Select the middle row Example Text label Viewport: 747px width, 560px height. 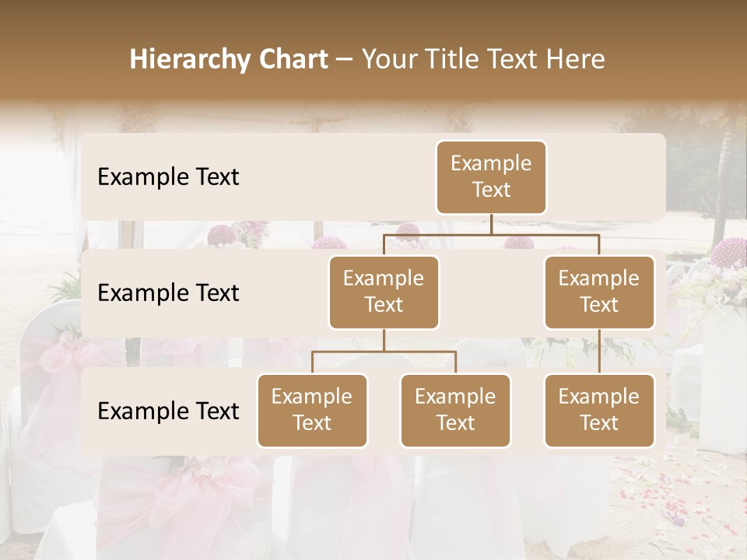coord(167,292)
